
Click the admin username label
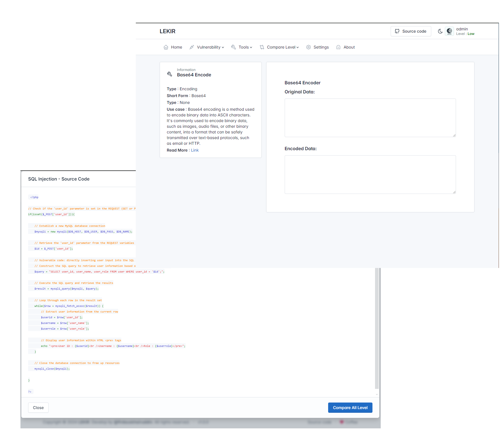(x=462, y=29)
